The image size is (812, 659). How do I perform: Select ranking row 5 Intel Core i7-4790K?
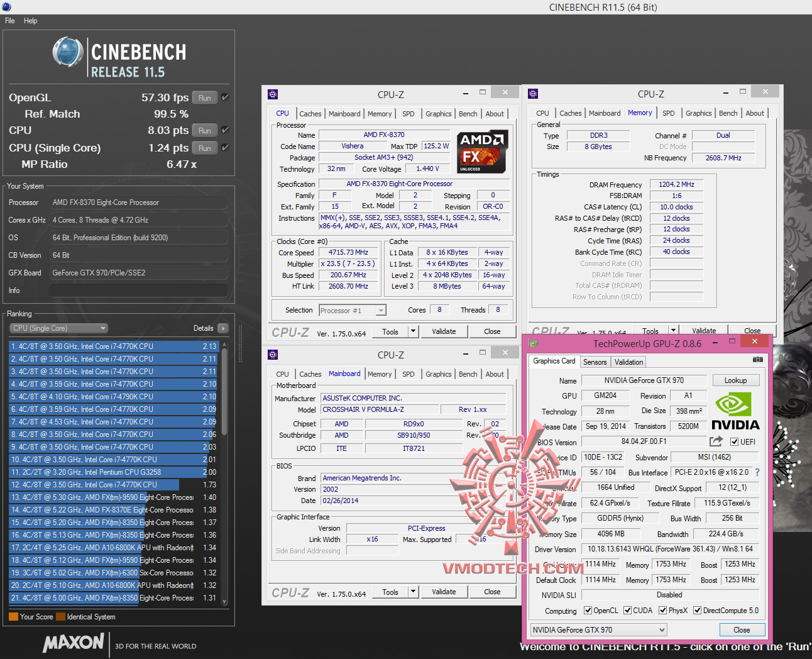click(x=113, y=397)
